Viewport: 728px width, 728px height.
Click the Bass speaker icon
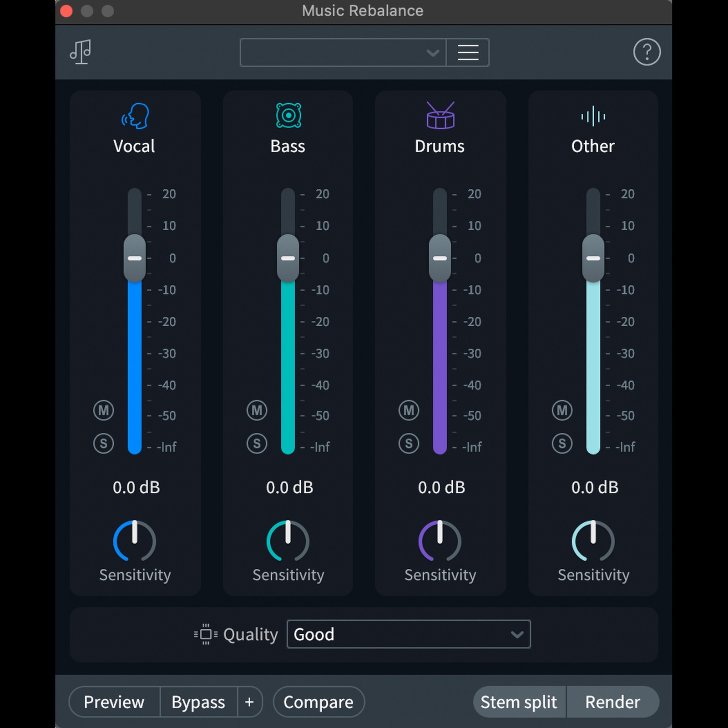coord(288,116)
